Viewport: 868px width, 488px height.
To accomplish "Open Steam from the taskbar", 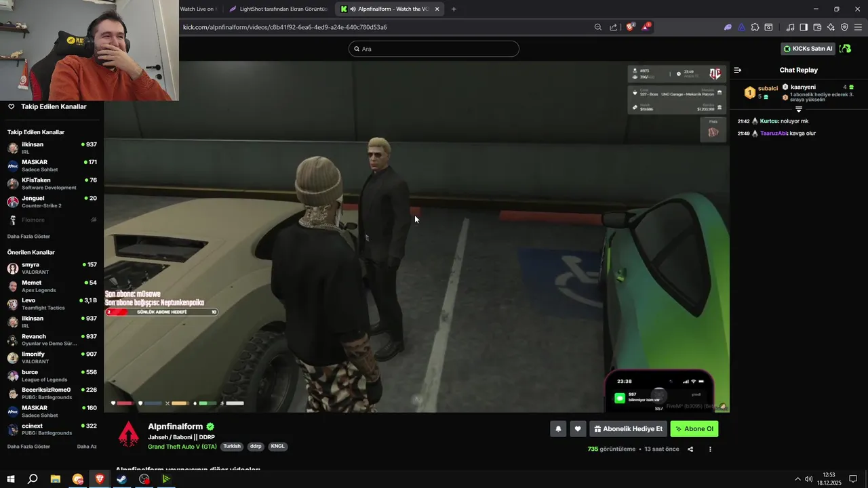I will [122, 479].
